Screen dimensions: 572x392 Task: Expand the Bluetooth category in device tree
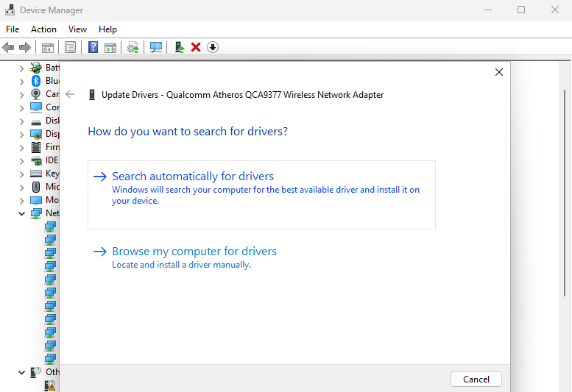pyautogui.click(x=22, y=81)
